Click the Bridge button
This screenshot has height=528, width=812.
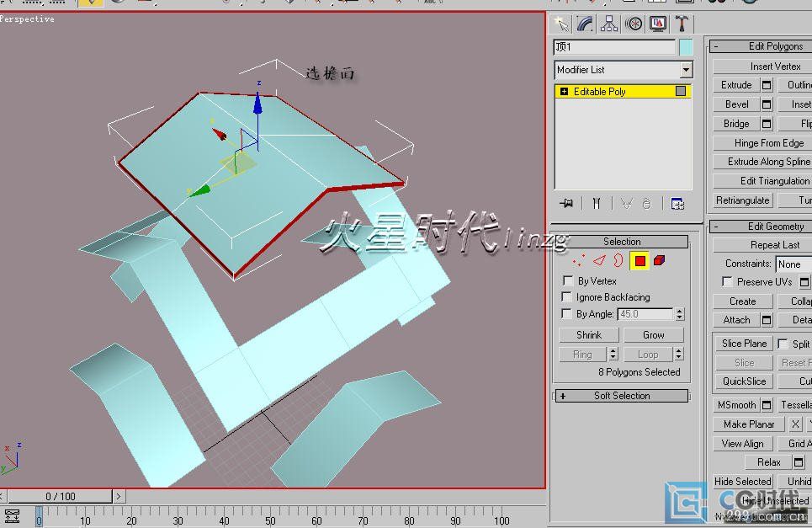point(736,124)
